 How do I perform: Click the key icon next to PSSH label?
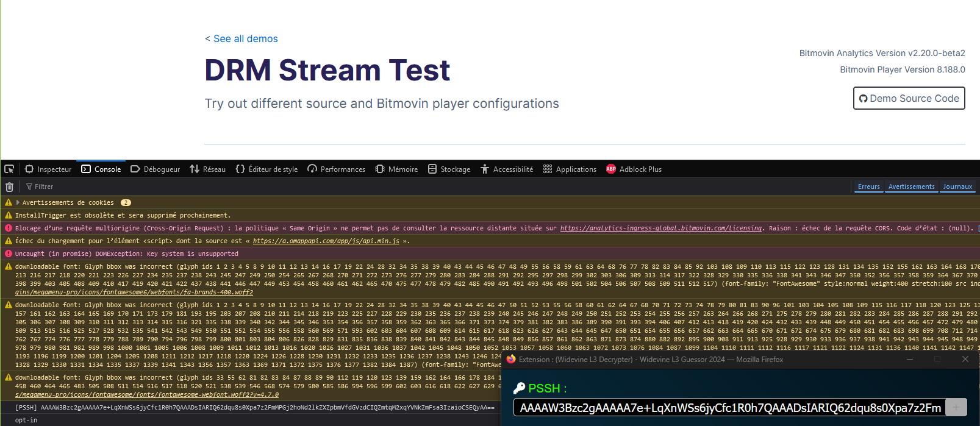520,388
